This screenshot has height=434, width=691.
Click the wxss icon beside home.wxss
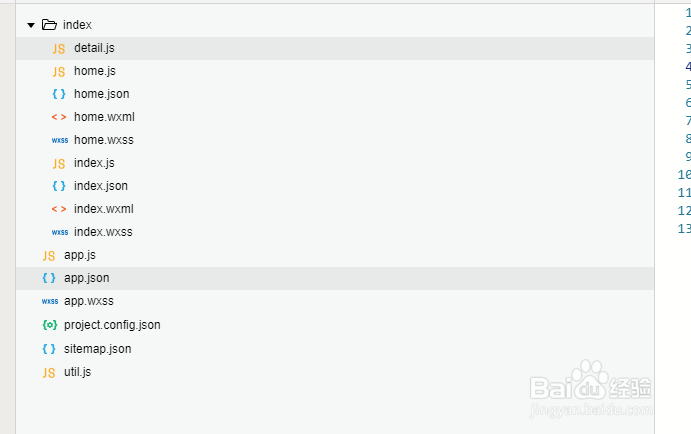[x=59, y=140]
